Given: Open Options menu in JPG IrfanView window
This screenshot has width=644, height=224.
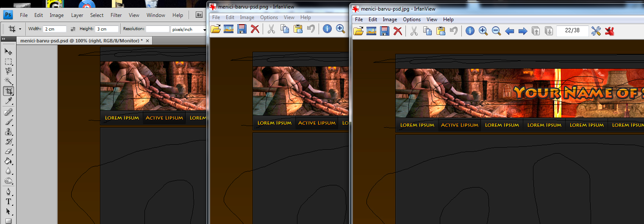Looking at the screenshot, I should pyautogui.click(x=412, y=20).
